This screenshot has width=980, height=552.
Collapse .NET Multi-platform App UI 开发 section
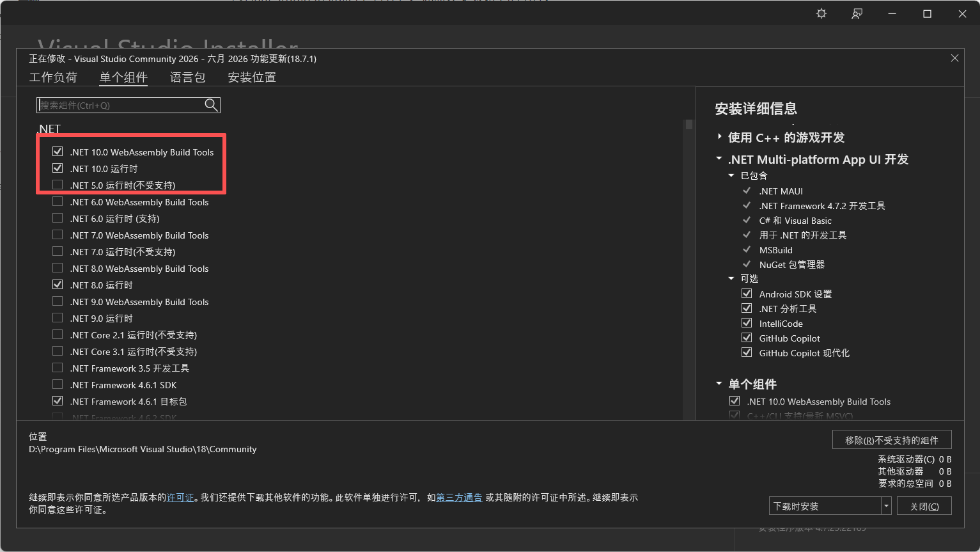(719, 159)
